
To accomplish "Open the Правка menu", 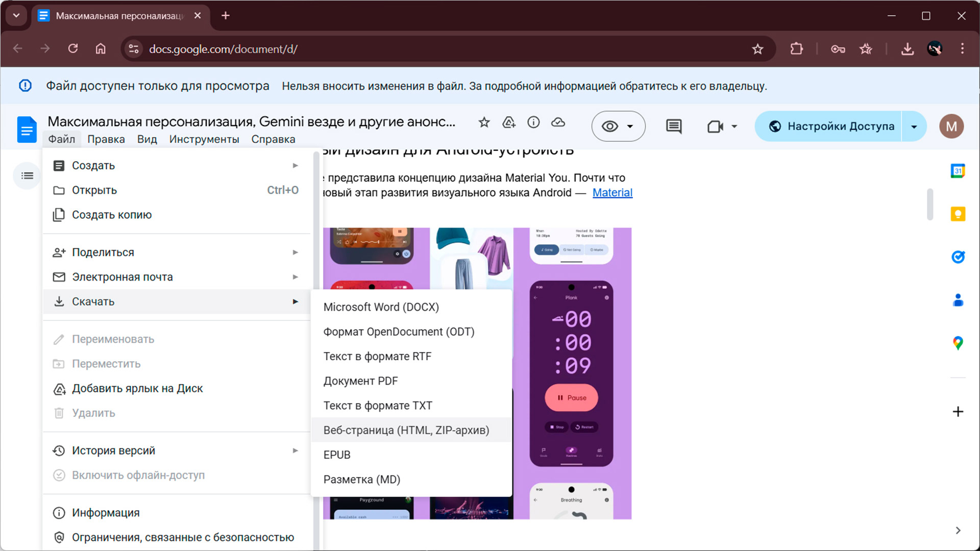I will [x=106, y=139].
